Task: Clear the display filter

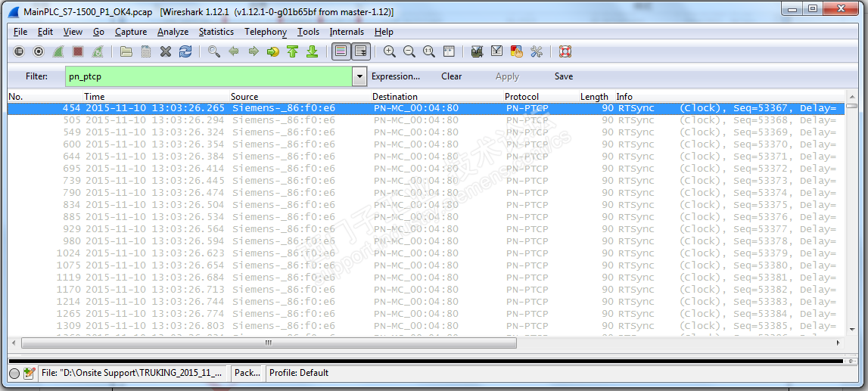Action: click(452, 76)
